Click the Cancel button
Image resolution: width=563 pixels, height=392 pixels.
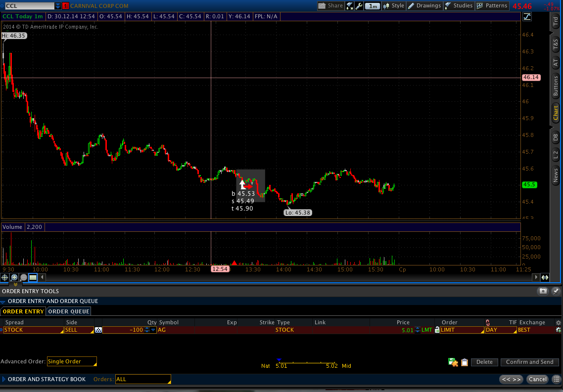coord(537,380)
